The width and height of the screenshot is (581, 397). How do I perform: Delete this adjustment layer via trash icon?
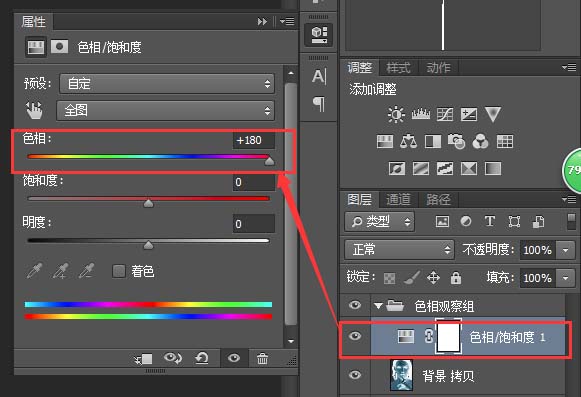point(262,358)
